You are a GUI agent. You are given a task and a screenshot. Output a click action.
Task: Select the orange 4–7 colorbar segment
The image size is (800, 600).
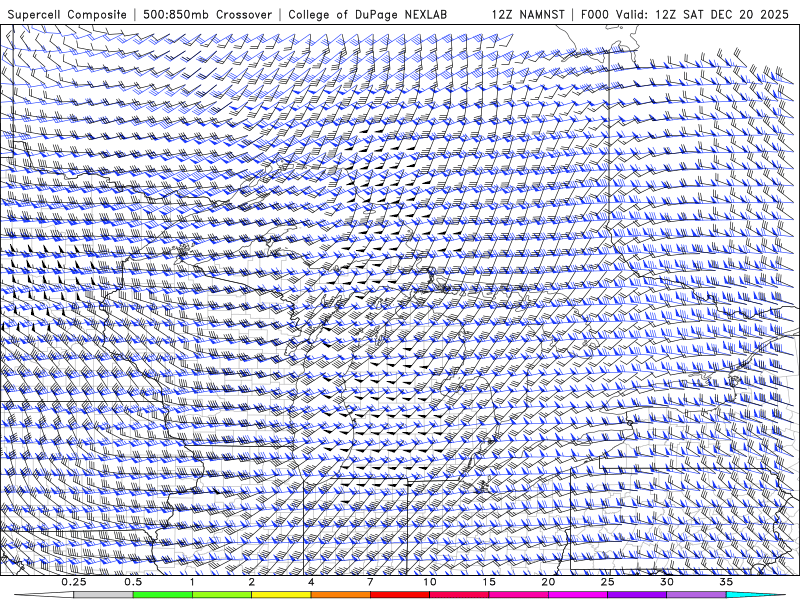340,595
